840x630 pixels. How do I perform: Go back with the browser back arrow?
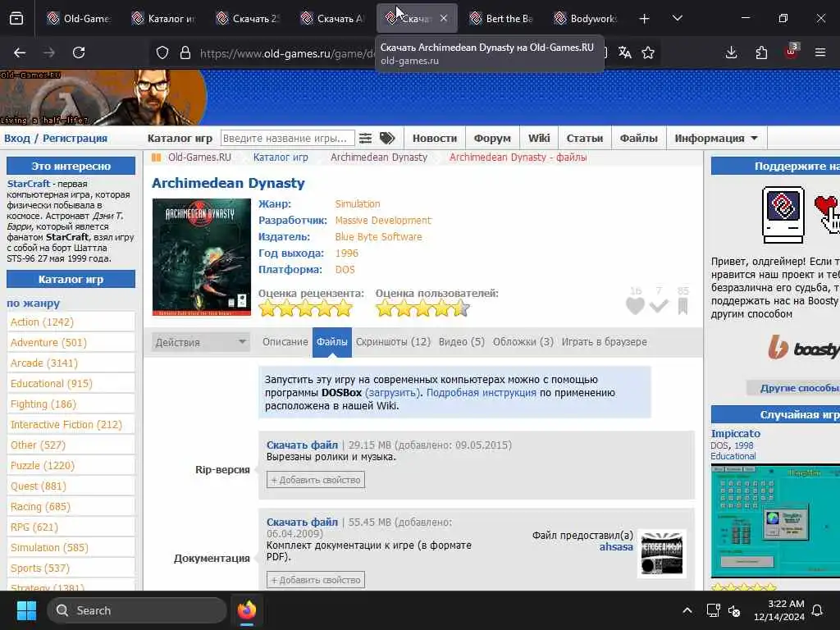(20, 52)
